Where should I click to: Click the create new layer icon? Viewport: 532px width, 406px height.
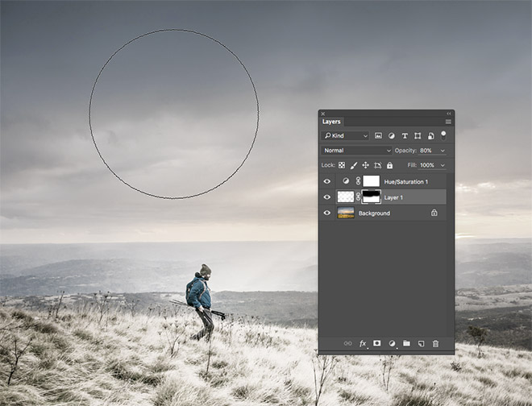[421, 343]
